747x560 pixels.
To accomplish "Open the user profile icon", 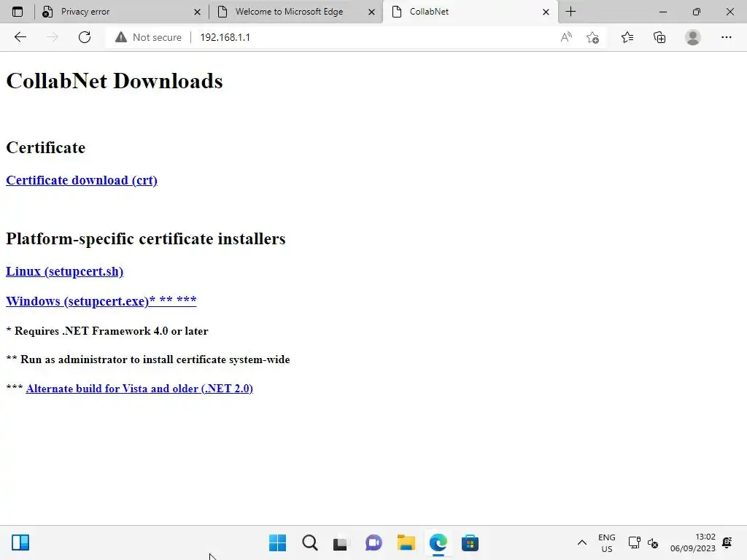I will point(693,37).
